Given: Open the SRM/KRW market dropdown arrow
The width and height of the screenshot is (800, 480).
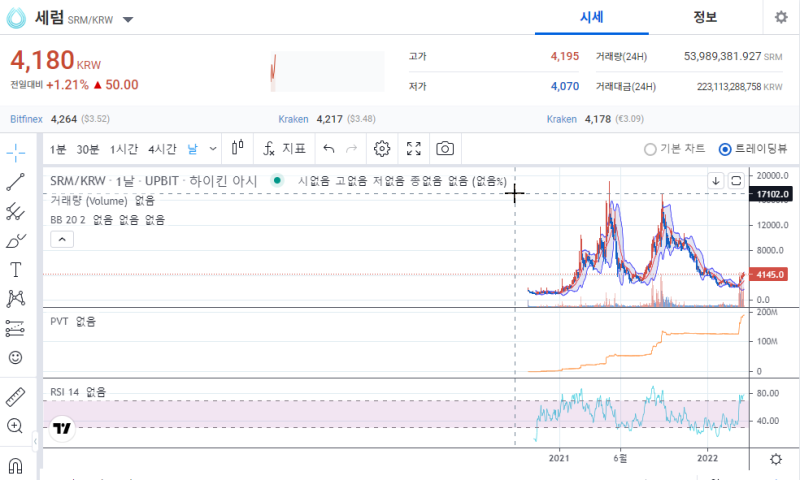Looking at the screenshot, I should pos(128,20).
